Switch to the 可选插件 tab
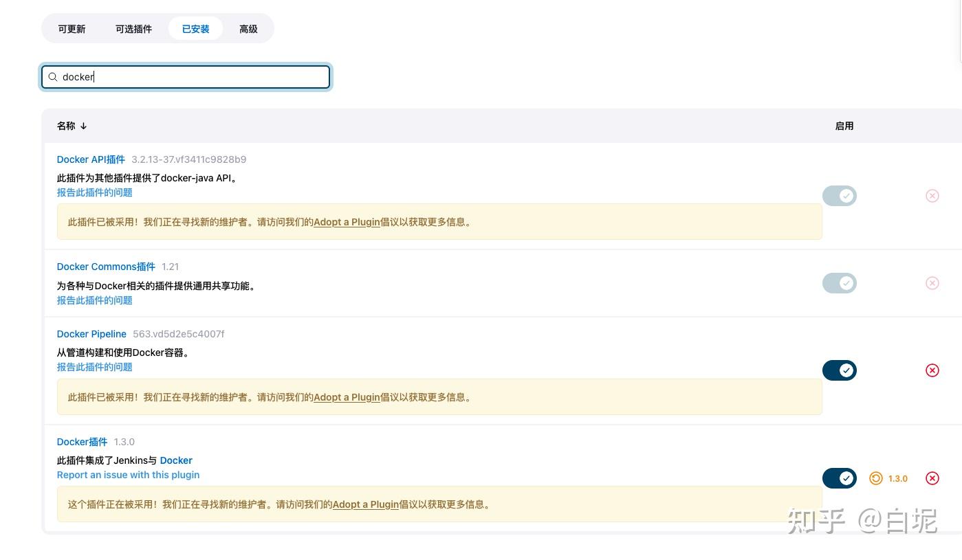Screen dimensions: 962x560 point(133,29)
